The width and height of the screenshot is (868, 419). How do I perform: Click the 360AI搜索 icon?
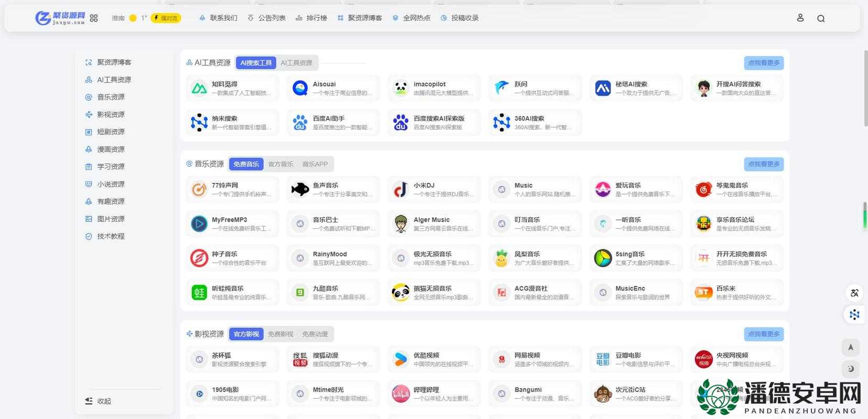(x=502, y=123)
